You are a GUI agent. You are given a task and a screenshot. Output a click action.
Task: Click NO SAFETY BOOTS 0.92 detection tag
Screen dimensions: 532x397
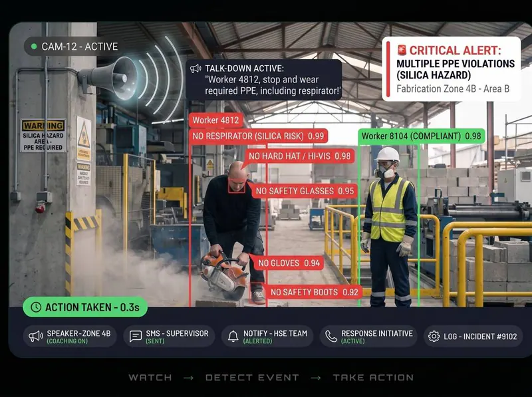coord(314,292)
